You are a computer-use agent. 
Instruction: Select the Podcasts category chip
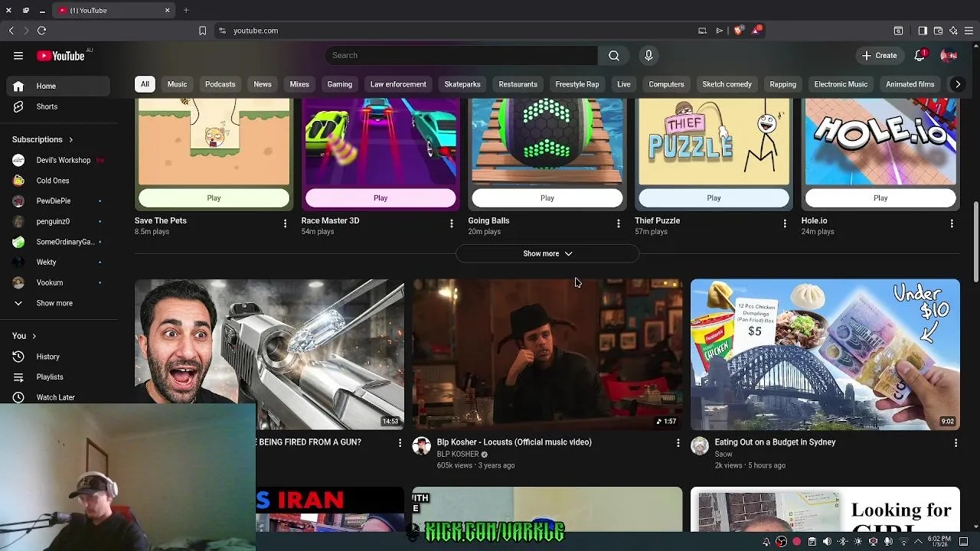pos(220,84)
